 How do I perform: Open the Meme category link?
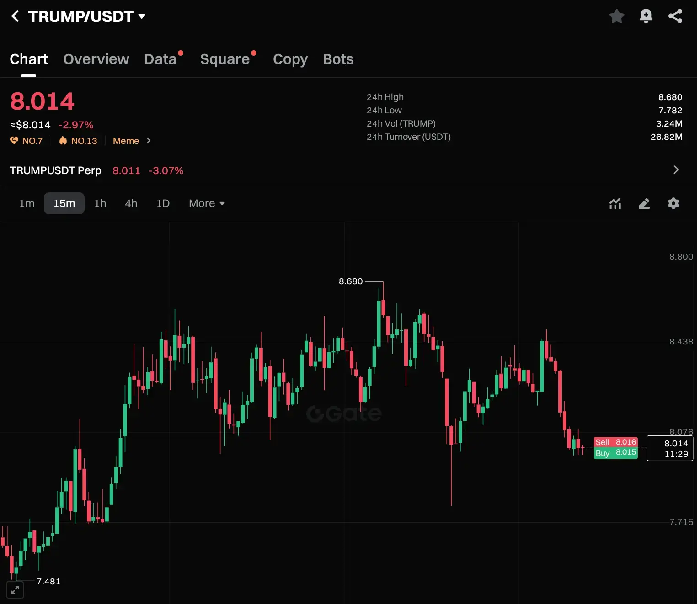coord(126,141)
